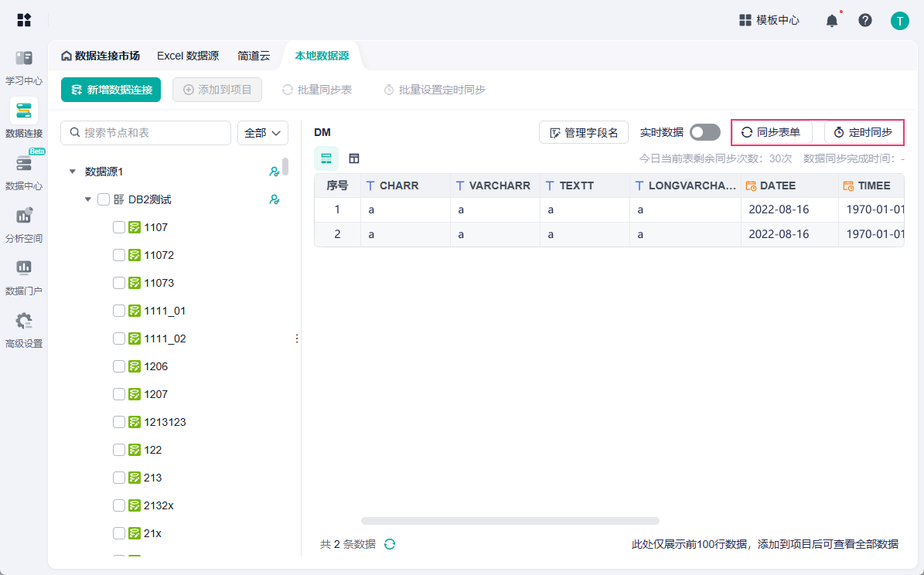Check the 11072 table checkbox

point(118,255)
